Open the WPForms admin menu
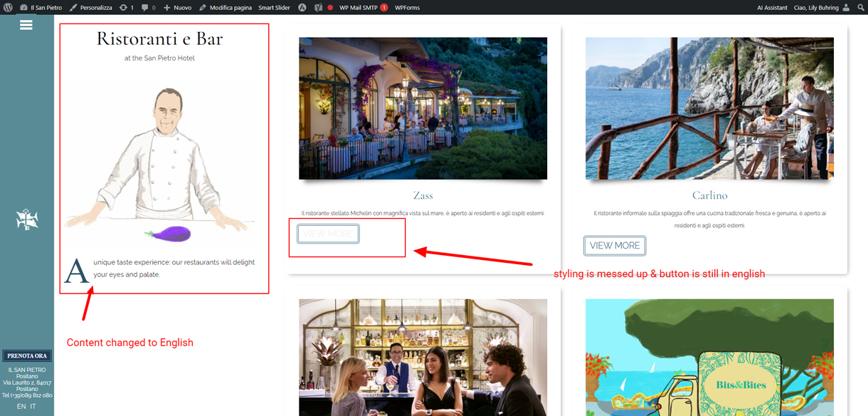This screenshot has height=416, width=868. 407,7
